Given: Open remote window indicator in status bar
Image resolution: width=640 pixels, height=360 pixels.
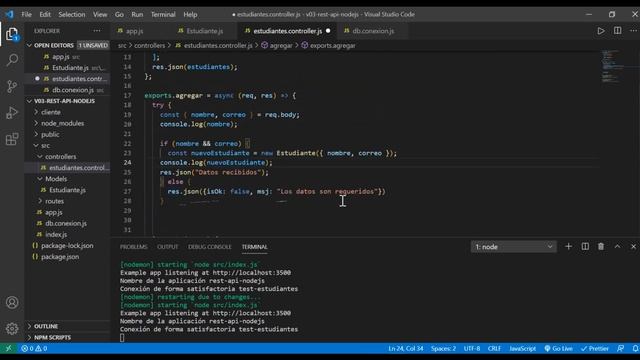Looking at the screenshot, I should coord(8,348).
